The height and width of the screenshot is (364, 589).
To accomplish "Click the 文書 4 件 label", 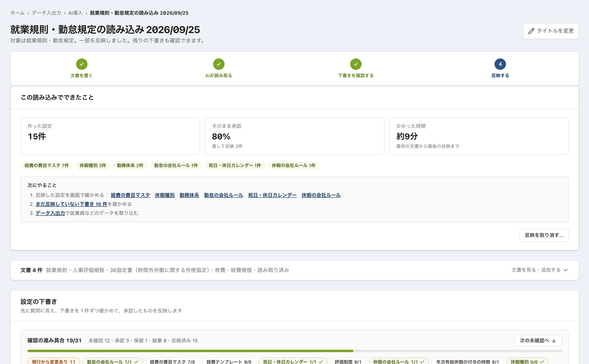I will (32, 270).
